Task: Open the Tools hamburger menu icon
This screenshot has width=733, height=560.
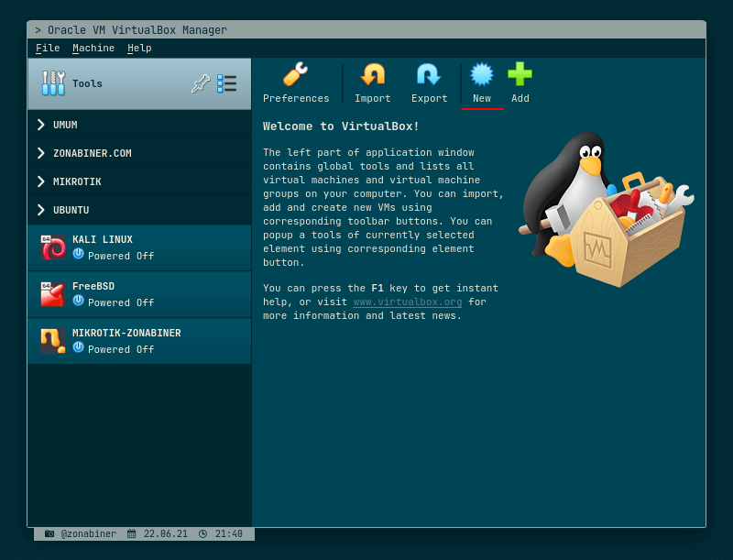Action: pos(228,82)
